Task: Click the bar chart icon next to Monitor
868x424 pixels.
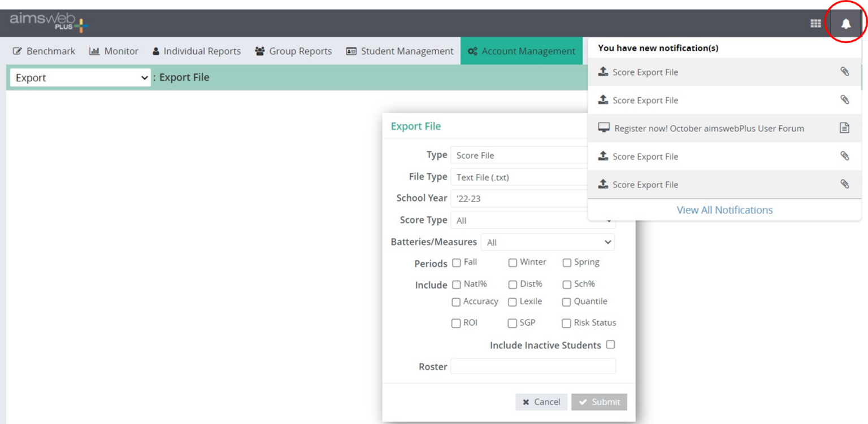Action: pyautogui.click(x=94, y=51)
